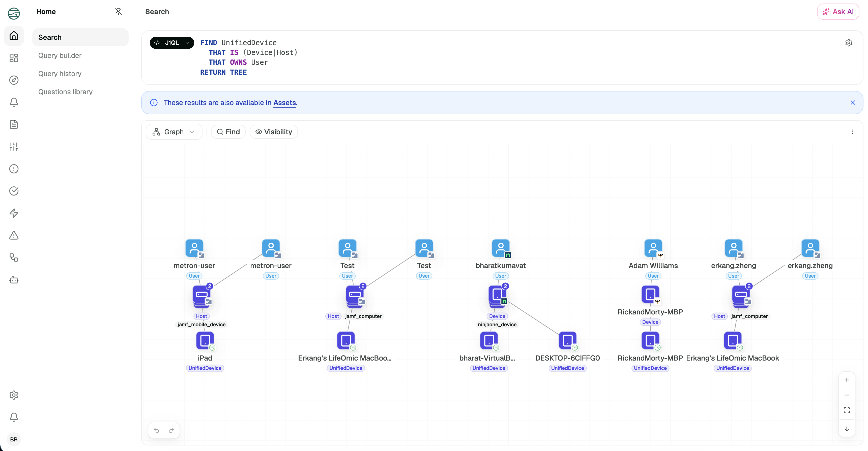Click the BR user avatar
The height and width of the screenshot is (451, 868).
[x=14, y=439]
